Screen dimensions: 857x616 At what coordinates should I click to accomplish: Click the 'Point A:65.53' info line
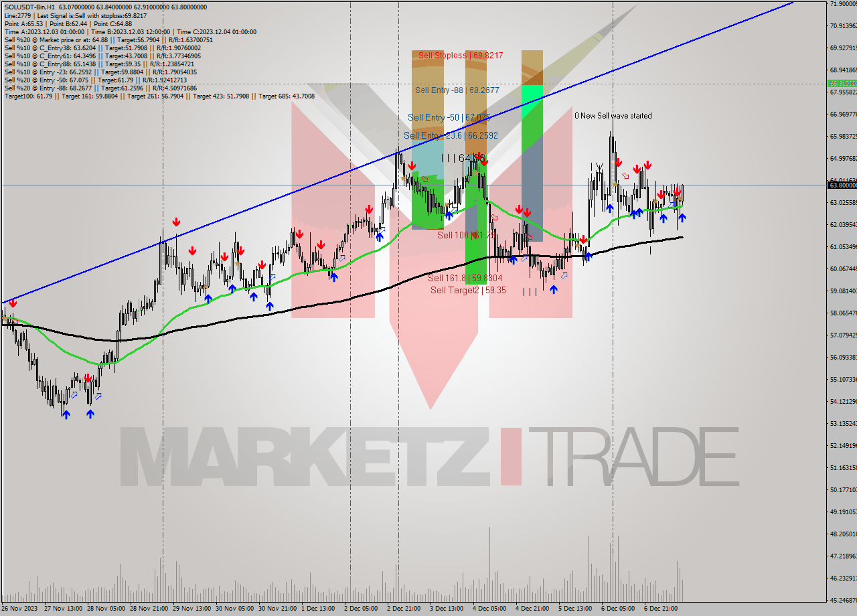68,23
